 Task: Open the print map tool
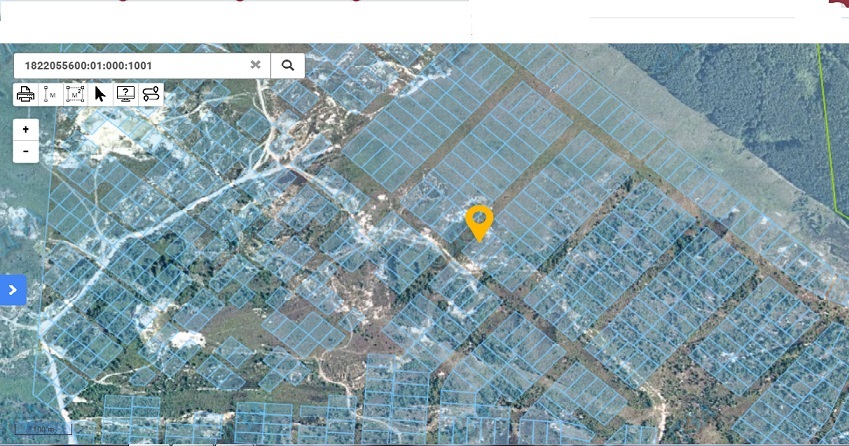point(25,94)
